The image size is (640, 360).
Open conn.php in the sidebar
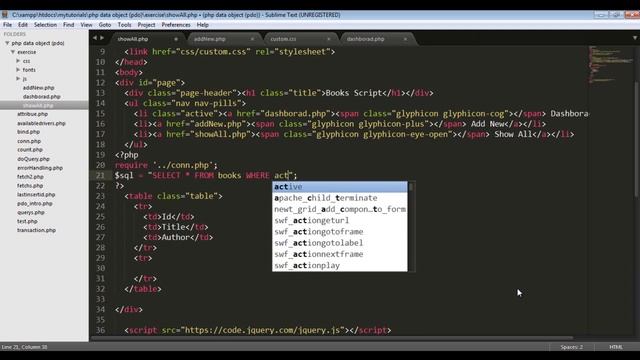[x=29, y=141]
